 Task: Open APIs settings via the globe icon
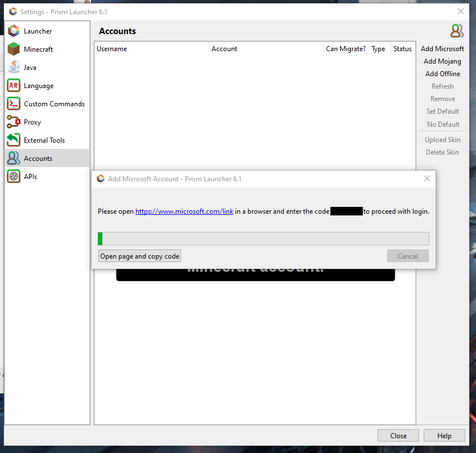13,176
